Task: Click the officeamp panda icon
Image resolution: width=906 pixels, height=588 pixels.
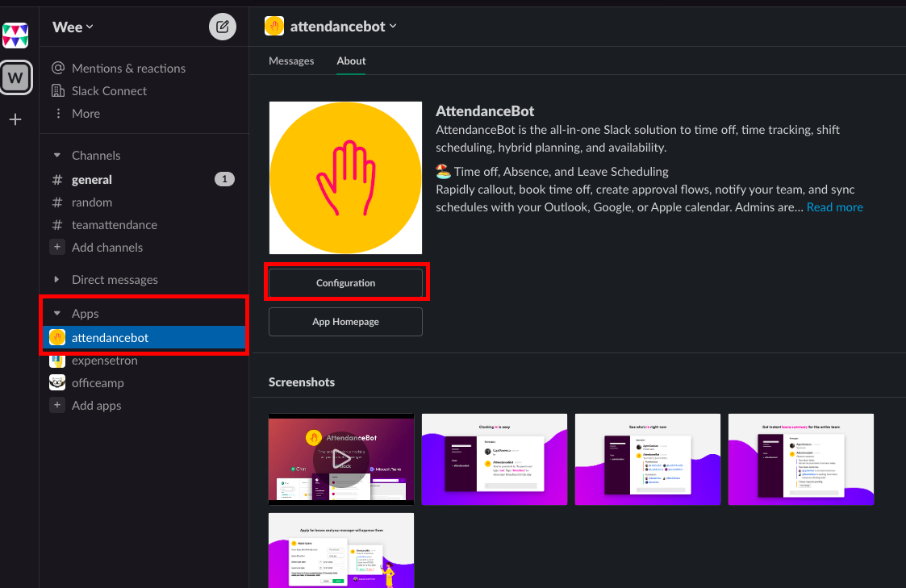Action: 57,382
